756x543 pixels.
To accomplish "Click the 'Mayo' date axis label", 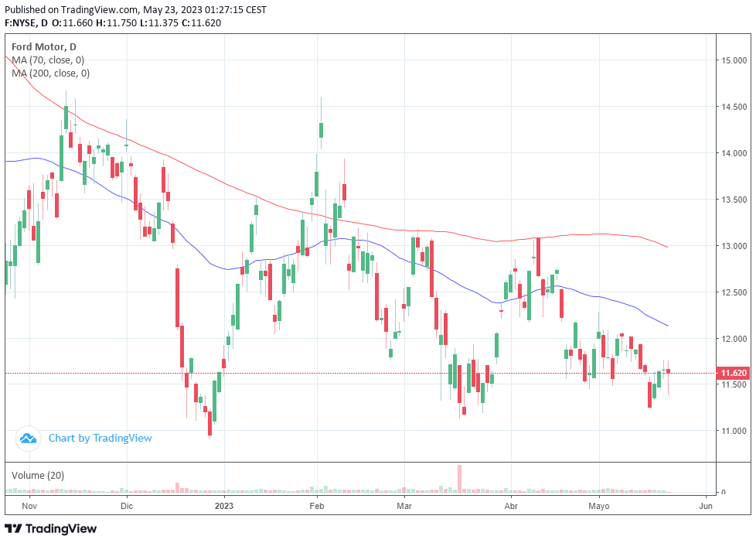I will click(599, 506).
